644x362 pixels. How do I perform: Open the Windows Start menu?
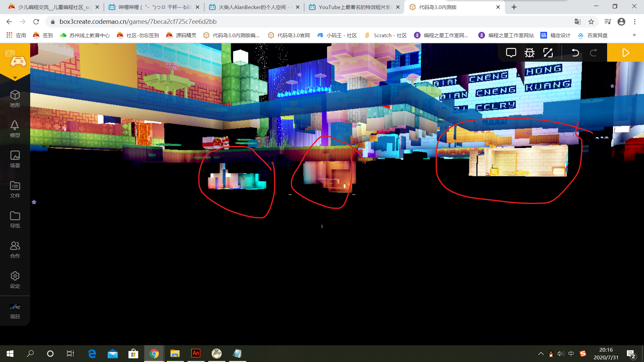click(x=10, y=354)
